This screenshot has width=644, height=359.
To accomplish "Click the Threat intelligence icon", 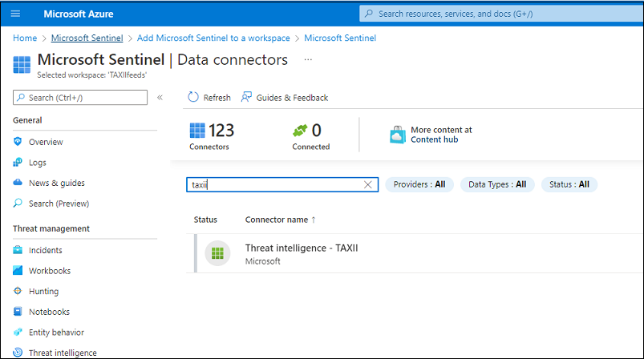I will [18, 353].
